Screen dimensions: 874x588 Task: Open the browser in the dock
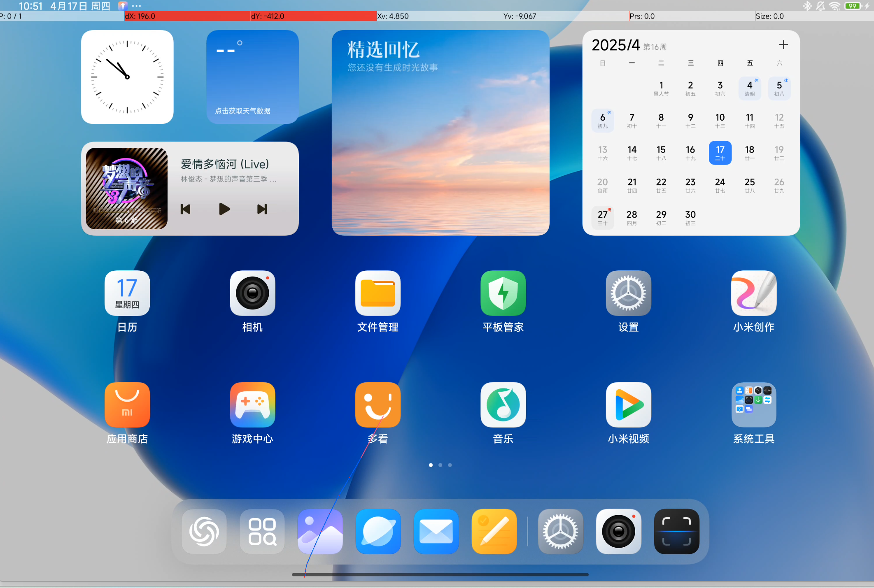(x=378, y=531)
